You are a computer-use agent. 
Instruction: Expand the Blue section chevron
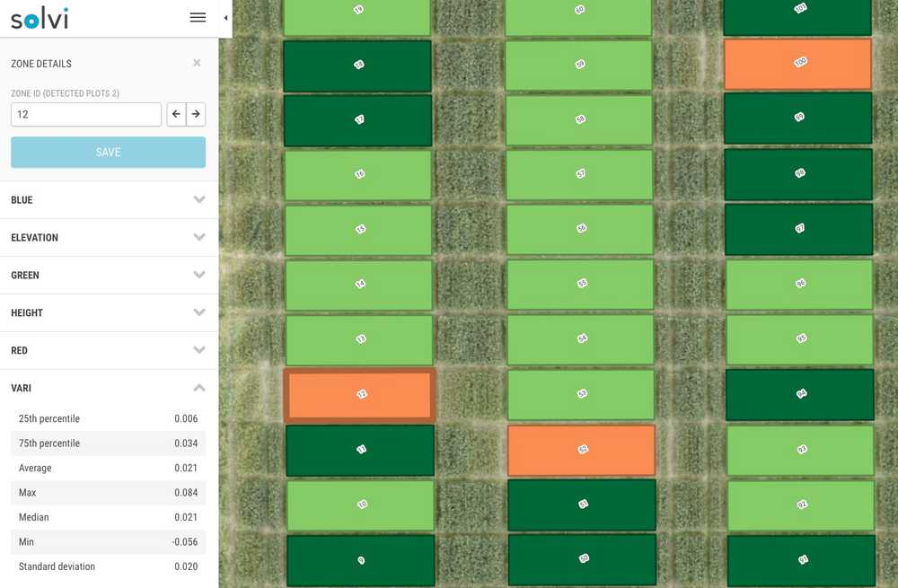[198, 199]
